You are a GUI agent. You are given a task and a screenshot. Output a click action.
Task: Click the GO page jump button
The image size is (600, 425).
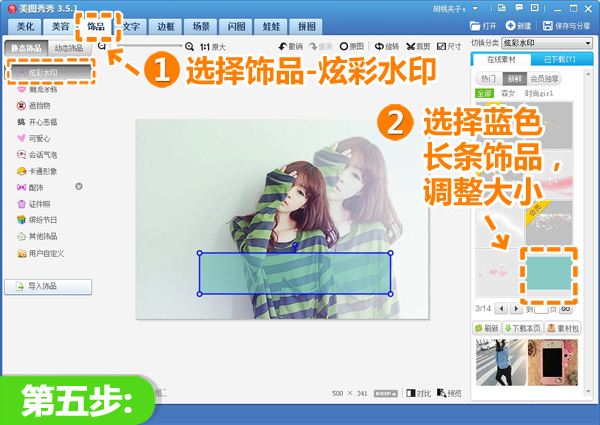566,309
